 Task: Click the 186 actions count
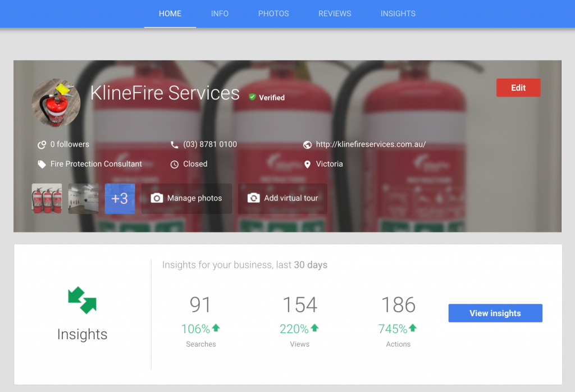pyautogui.click(x=398, y=305)
